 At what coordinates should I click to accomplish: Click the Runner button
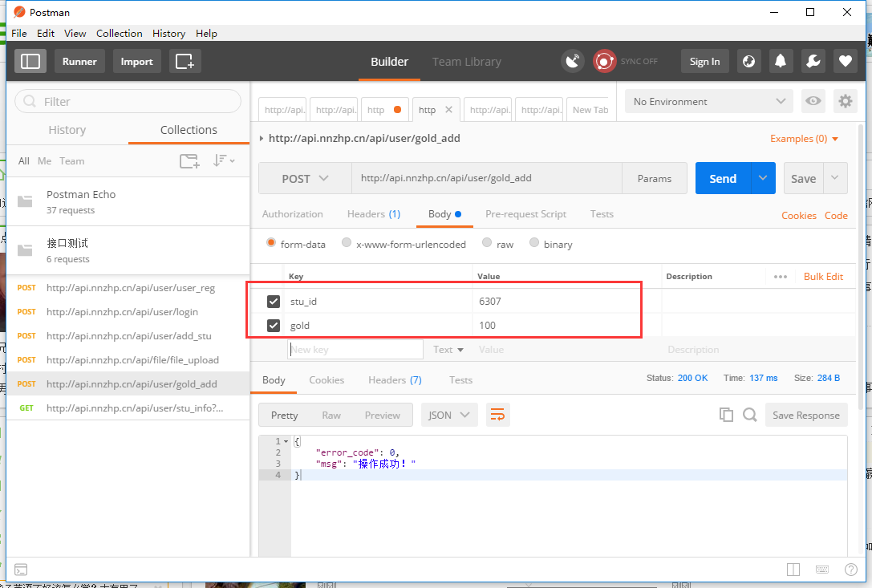[x=79, y=61]
